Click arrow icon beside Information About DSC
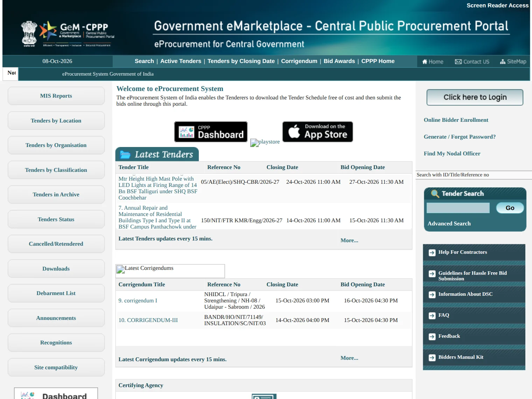Viewport: 532px width, 399px height. click(x=432, y=294)
